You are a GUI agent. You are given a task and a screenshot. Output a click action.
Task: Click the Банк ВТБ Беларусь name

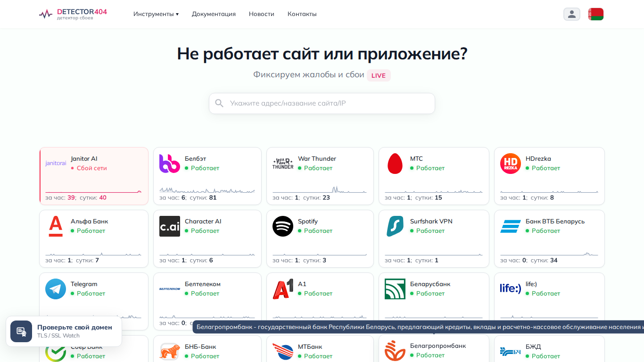point(555,222)
